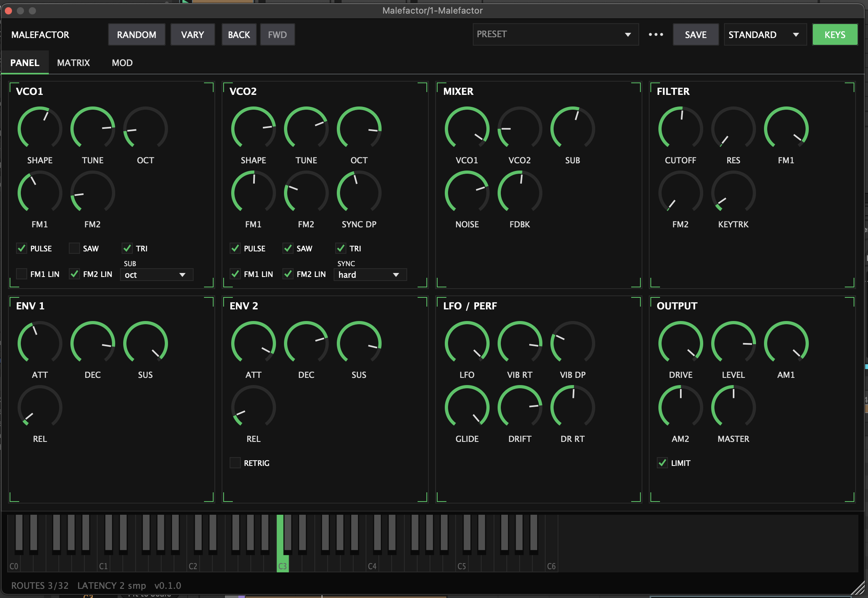The height and width of the screenshot is (598, 868).
Task: Open the SYNC hard dropdown
Action: point(370,275)
